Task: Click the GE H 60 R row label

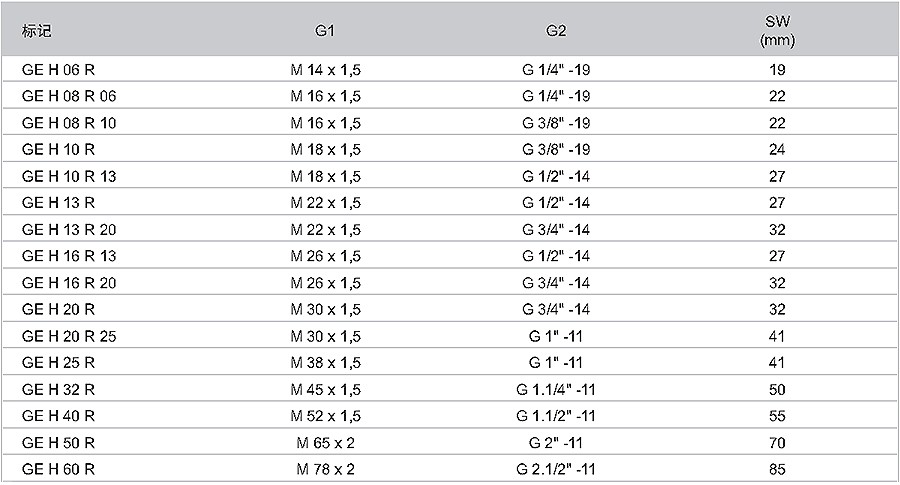Action: (58, 470)
